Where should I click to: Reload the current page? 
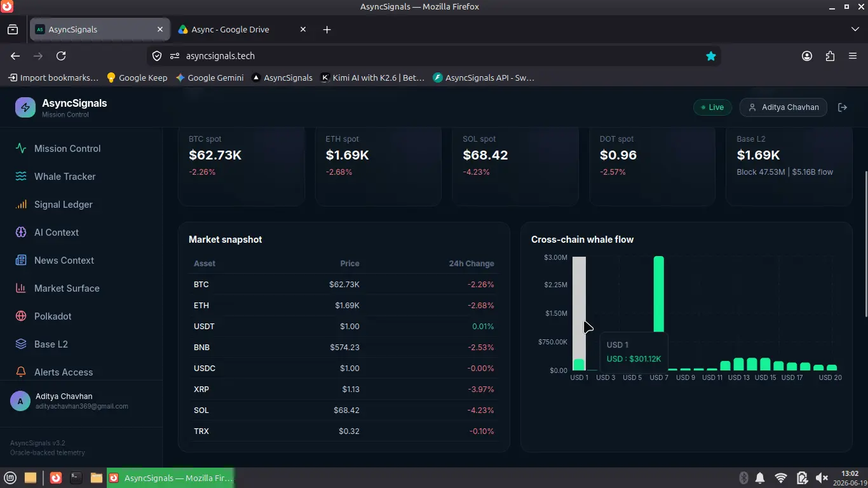coord(61,56)
